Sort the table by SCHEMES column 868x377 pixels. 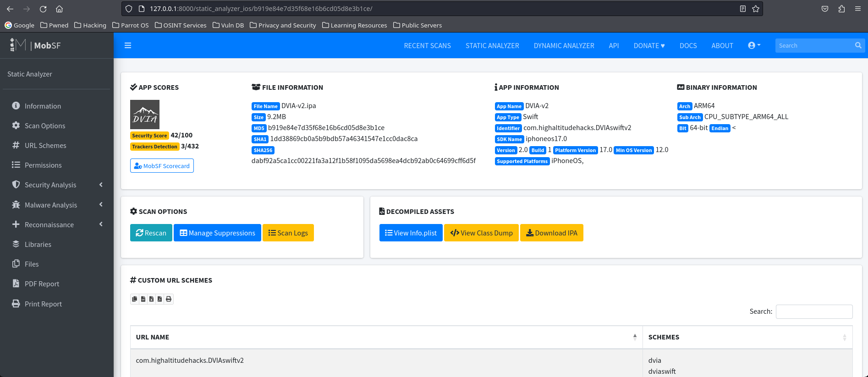pos(747,337)
